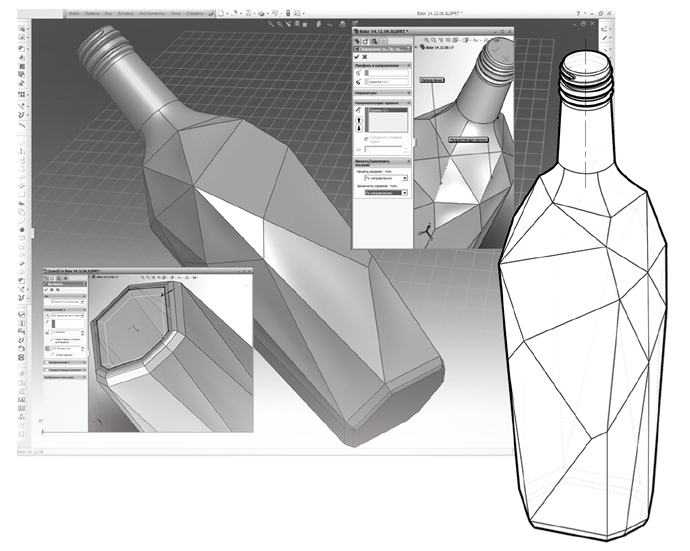Click the help question mark at top right
Image resolution: width=690 pixels, height=551 pixels.
point(578,14)
